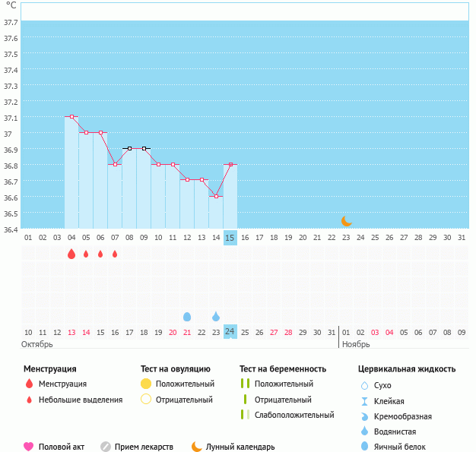Viewport: 476px width, 452px height.
Task: Click the double-bar positive pregnancy test icon
Action: [246, 384]
